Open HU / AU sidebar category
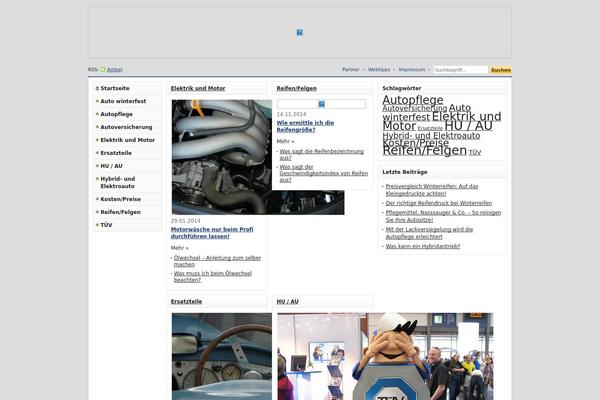The height and width of the screenshot is (400, 600). [x=111, y=166]
